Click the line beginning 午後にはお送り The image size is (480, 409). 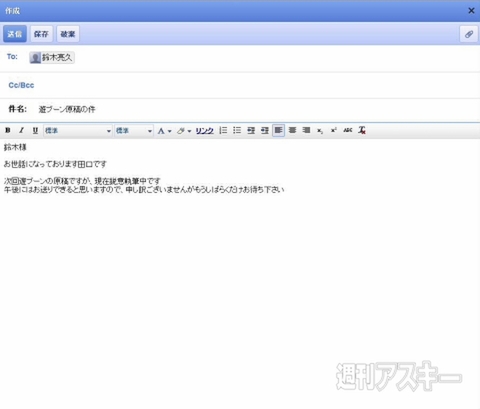(144, 190)
